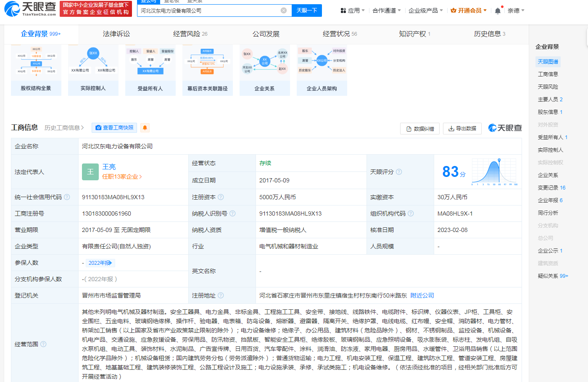This screenshot has width=588, height=382.
Task: Click the apps grid icon
Action: click(343, 11)
